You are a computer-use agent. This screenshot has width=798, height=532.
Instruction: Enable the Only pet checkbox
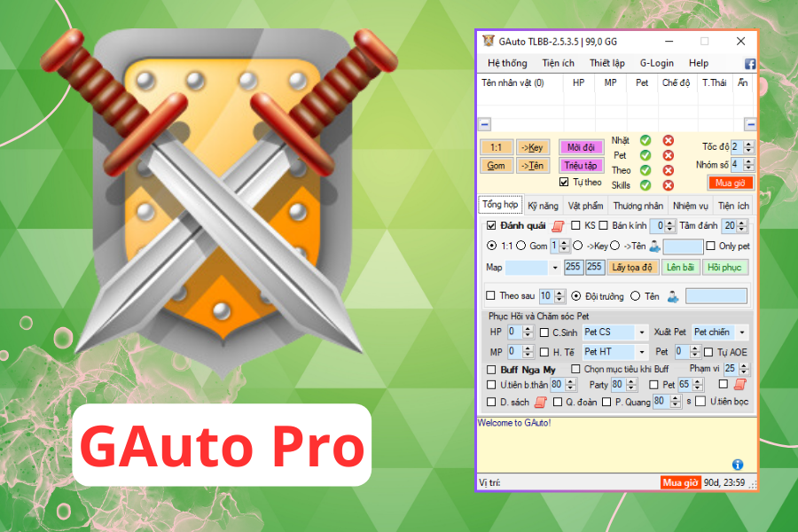point(710,246)
